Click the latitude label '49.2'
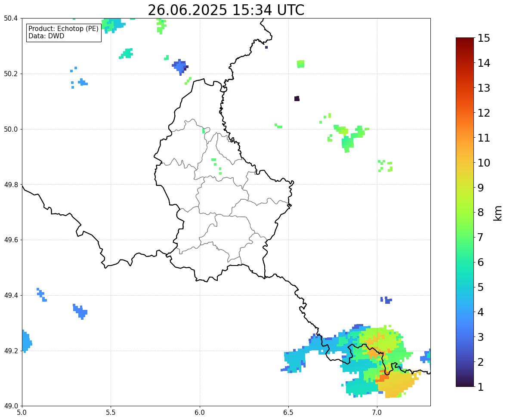This screenshot has width=507, height=420. [11, 351]
